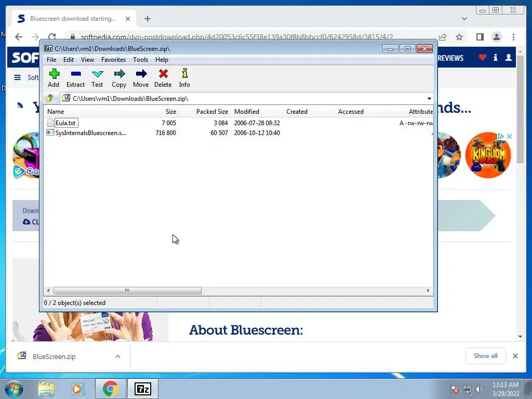Open Softpedia hamburger menu
Screen dimensions: 532x399
tap(17, 78)
